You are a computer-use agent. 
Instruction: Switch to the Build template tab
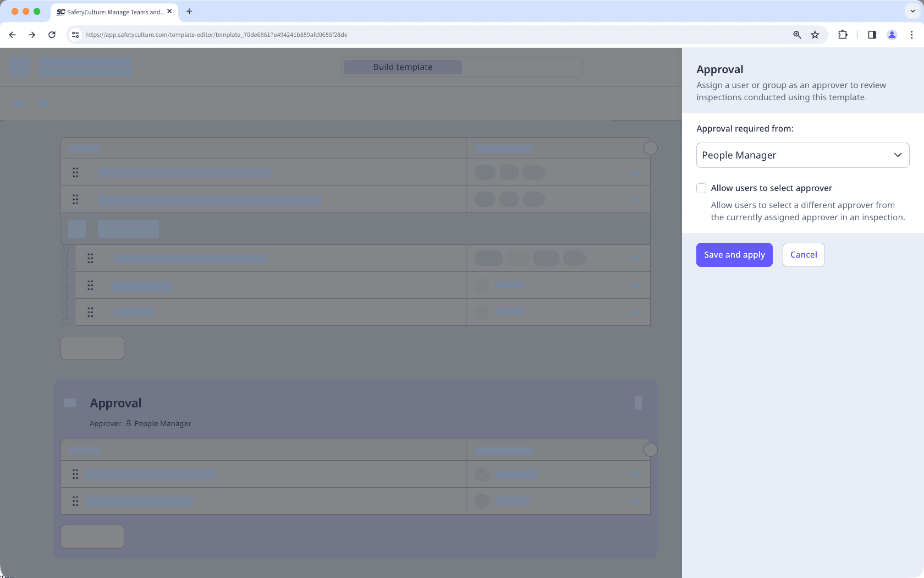402,67
